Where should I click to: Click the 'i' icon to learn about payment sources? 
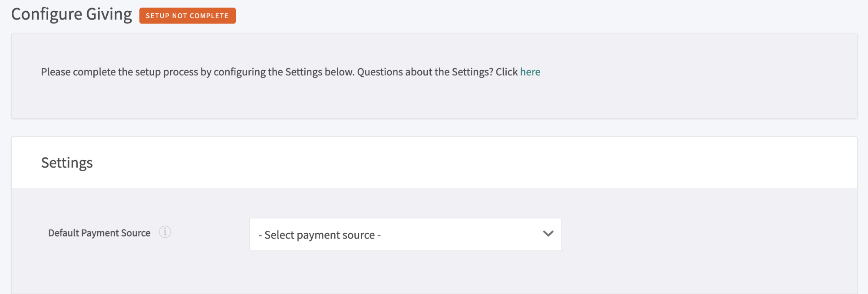tap(165, 232)
